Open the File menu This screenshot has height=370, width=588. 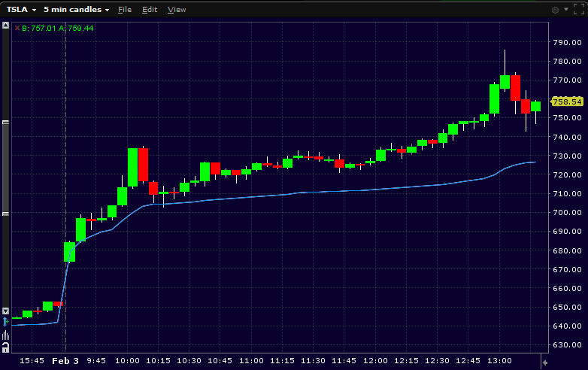[125, 10]
